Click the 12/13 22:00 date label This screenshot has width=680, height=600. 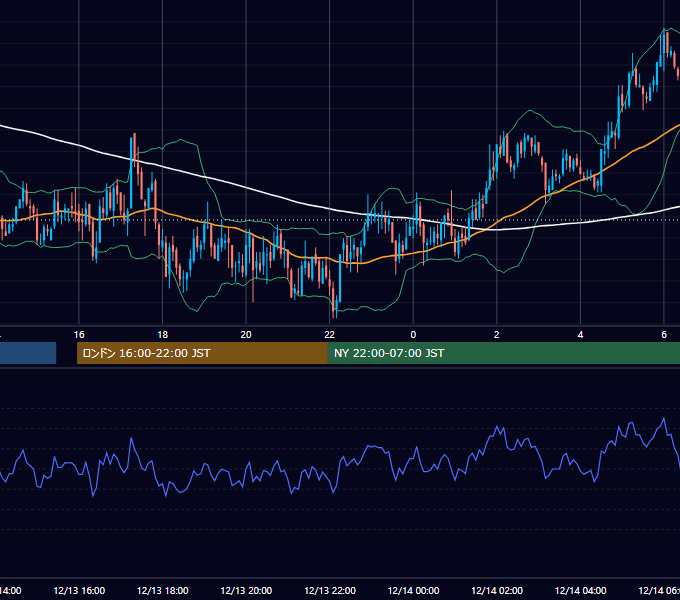click(x=330, y=590)
